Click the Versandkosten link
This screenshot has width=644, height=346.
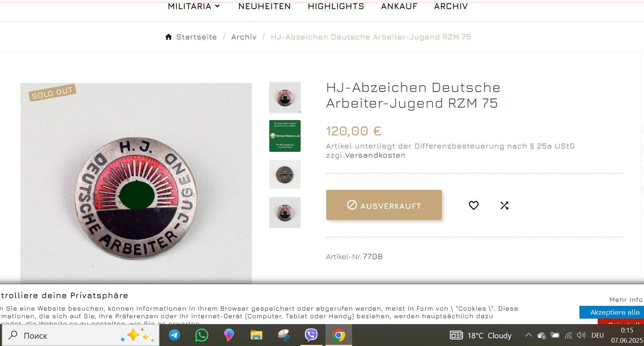click(375, 155)
